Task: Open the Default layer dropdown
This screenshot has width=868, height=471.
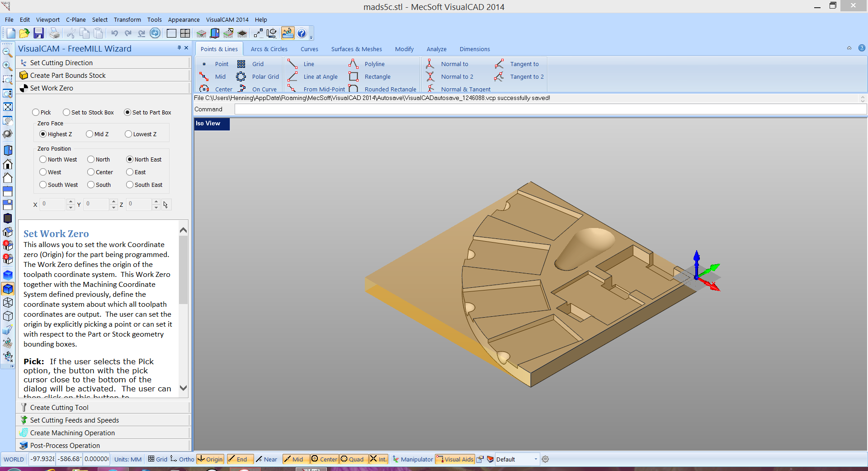Action: click(x=536, y=459)
